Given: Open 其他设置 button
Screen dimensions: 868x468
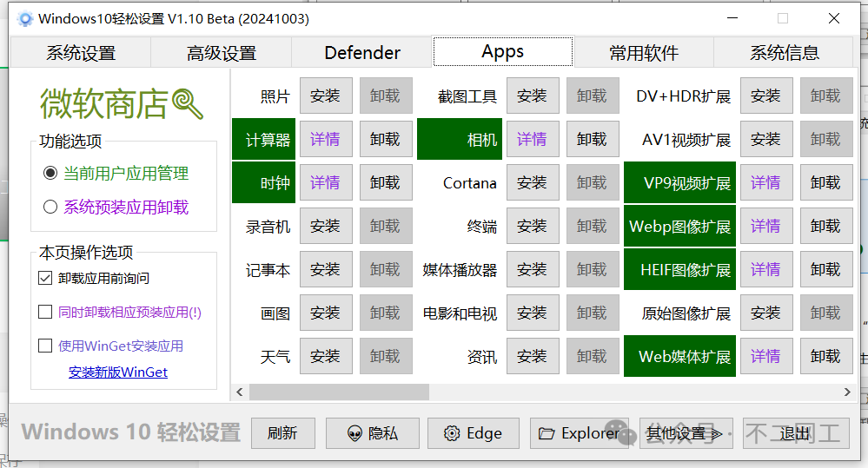Looking at the screenshot, I should [x=686, y=433].
